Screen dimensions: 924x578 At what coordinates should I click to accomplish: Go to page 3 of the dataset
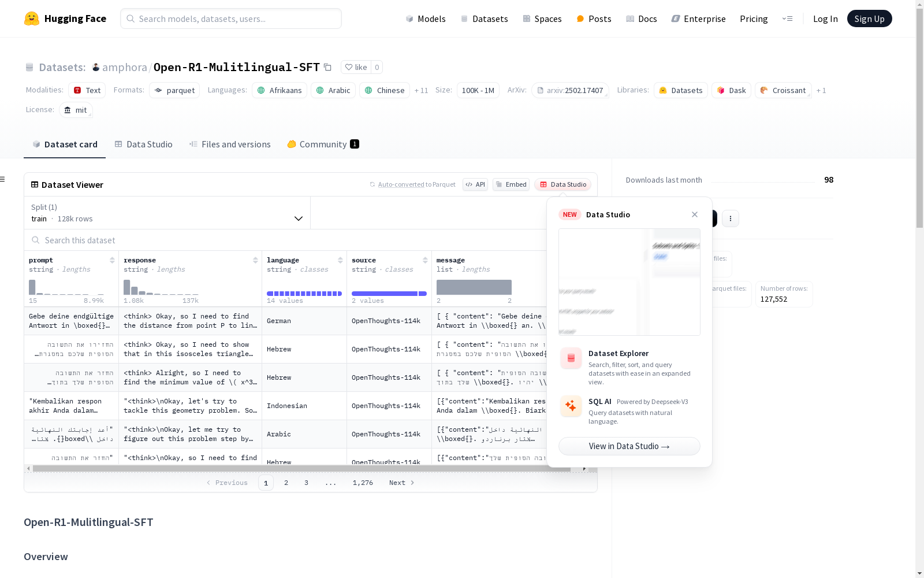click(x=306, y=483)
